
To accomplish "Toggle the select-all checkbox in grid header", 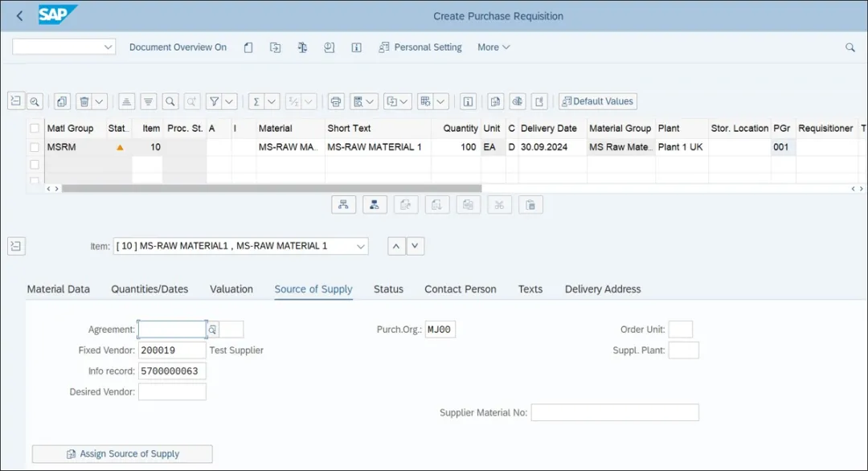I will [x=35, y=128].
